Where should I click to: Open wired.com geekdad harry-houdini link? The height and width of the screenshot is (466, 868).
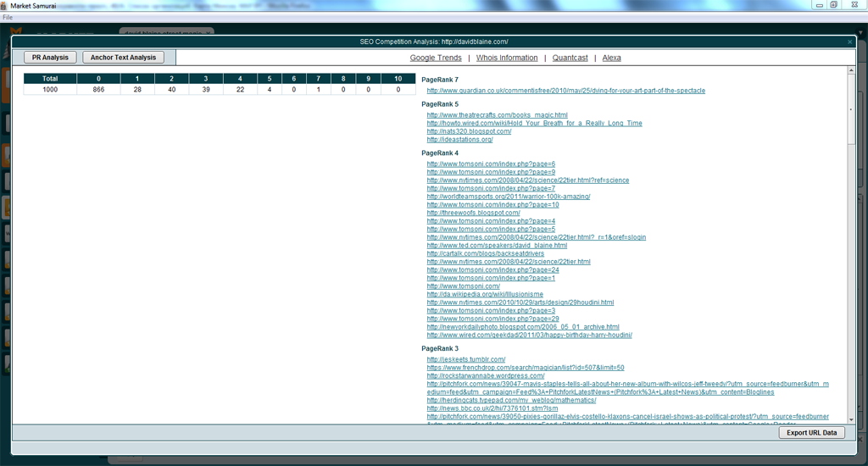(x=529, y=335)
